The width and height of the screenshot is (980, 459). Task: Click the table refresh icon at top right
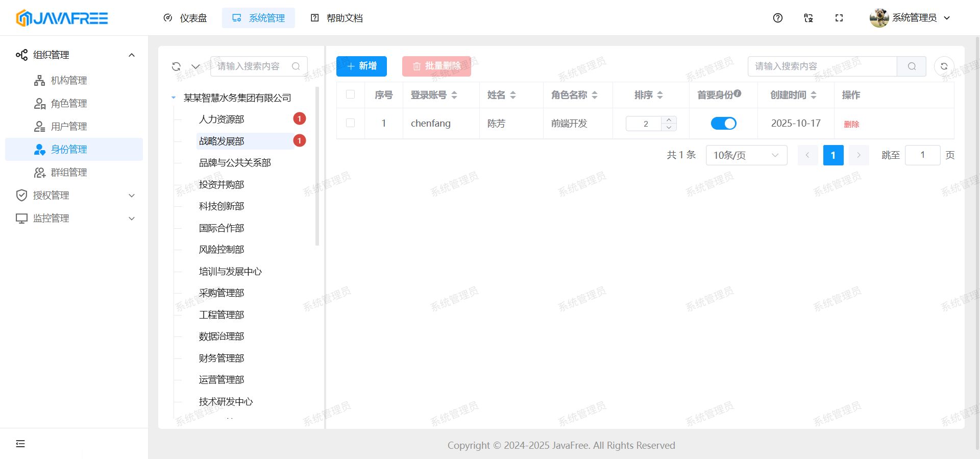pyautogui.click(x=944, y=66)
